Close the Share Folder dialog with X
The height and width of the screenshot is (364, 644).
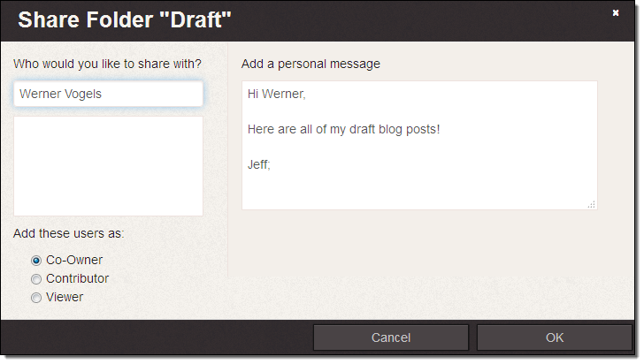616,12
